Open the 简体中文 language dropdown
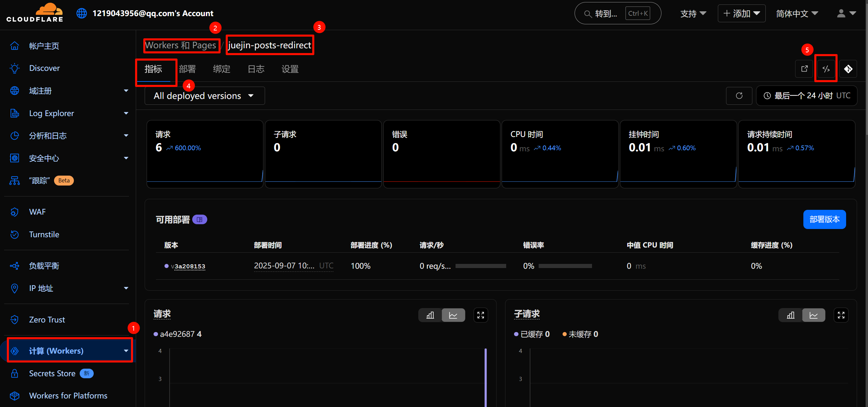The image size is (868, 407). click(797, 13)
